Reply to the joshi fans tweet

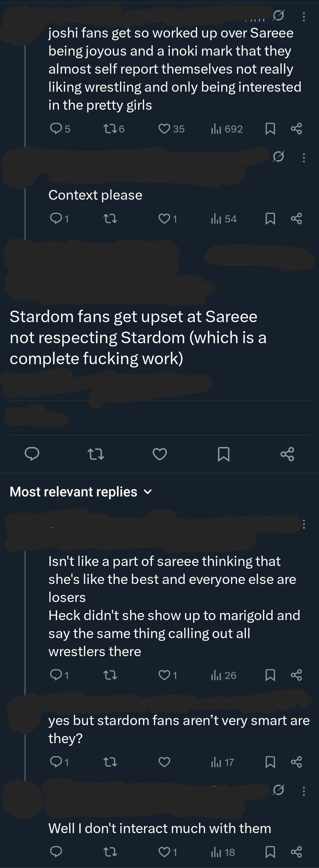tap(56, 129)
